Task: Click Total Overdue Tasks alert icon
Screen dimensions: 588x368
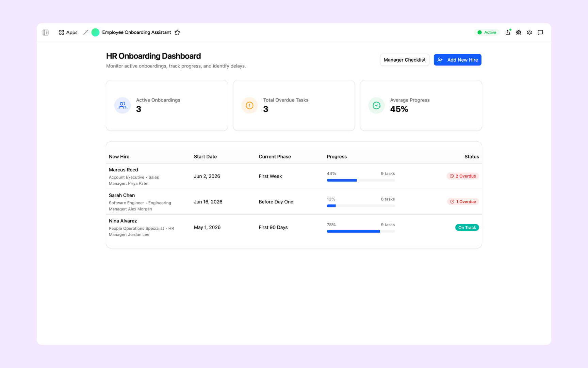Action: [x=249, y=105]
